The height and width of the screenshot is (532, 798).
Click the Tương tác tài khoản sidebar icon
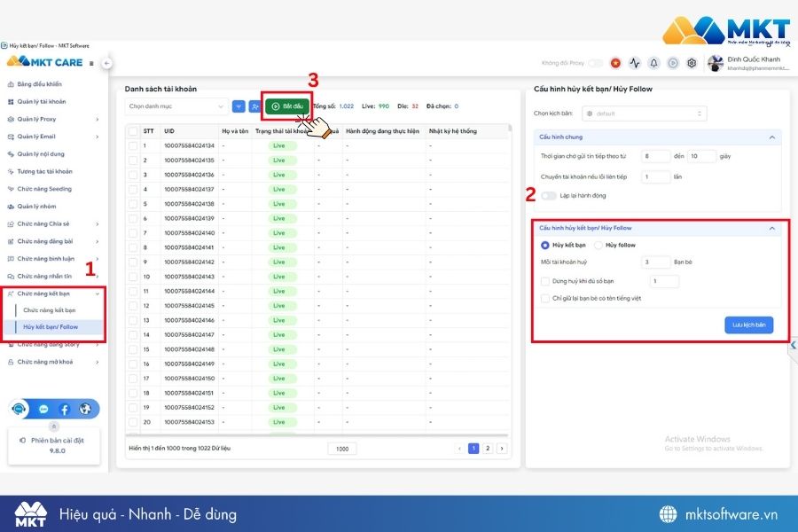(11, 171)
